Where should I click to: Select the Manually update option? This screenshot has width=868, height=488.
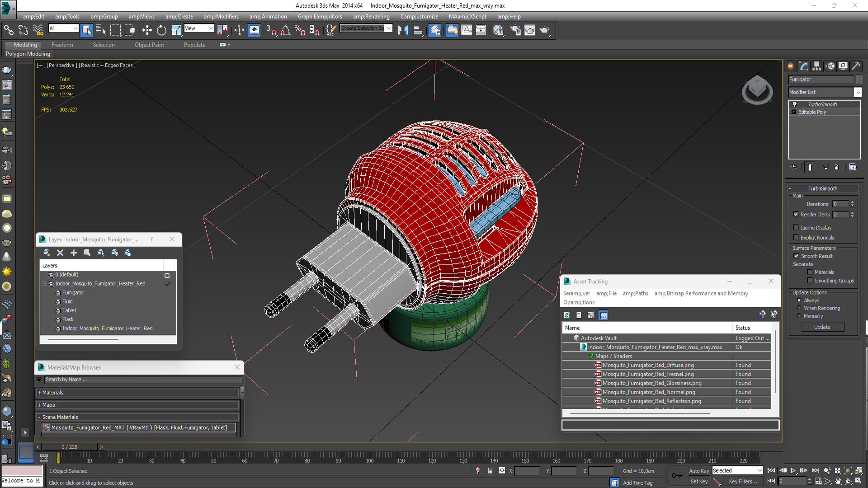(799, 316)
